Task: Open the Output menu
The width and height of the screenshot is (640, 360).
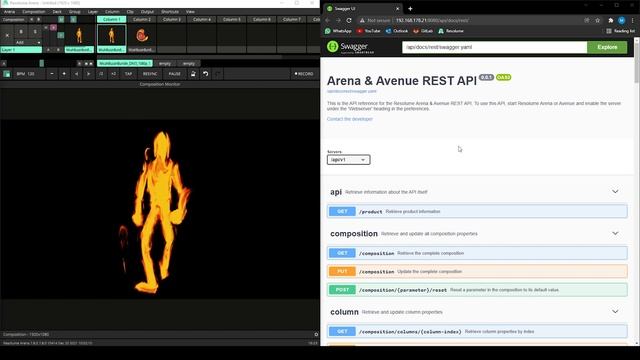Action: tap(147, 12)
